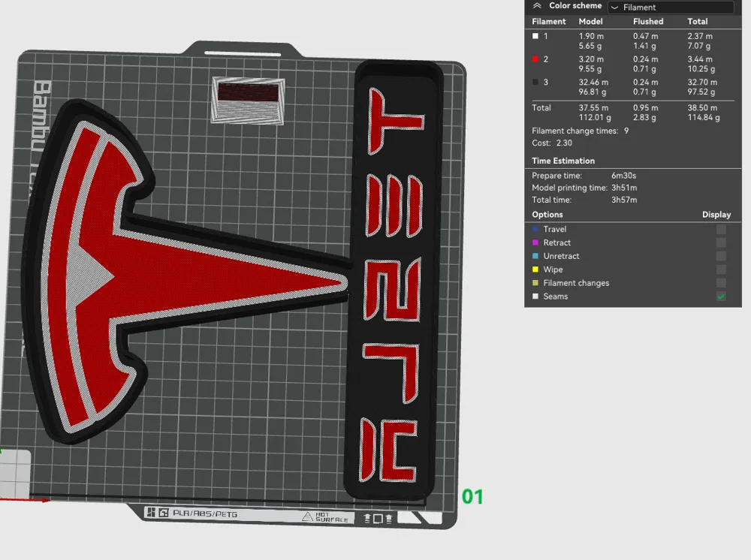
Task: Enable Travel display checkbox
Action: tap(721, 229)
